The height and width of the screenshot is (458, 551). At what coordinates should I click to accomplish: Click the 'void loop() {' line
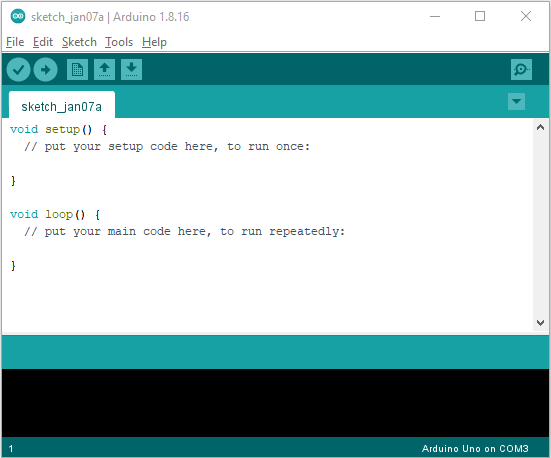(55, 214)
